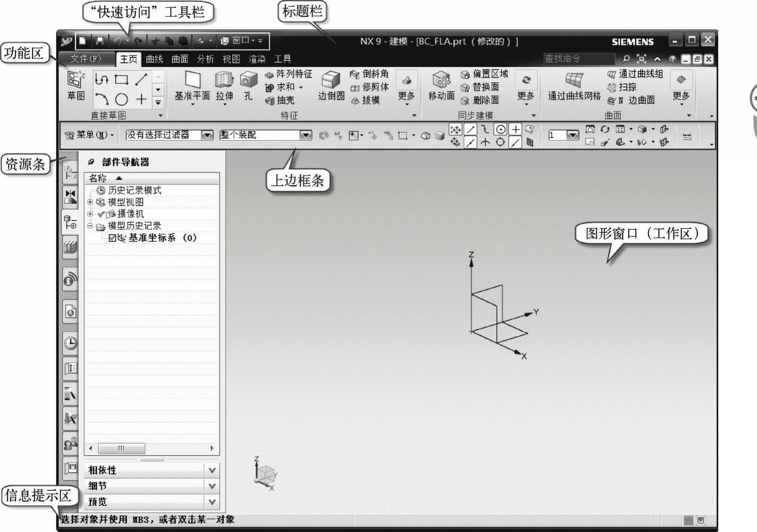Click the 倒斜角 chamfer command
Viewport: 757px width, 532px height.
tap(369, 74)
